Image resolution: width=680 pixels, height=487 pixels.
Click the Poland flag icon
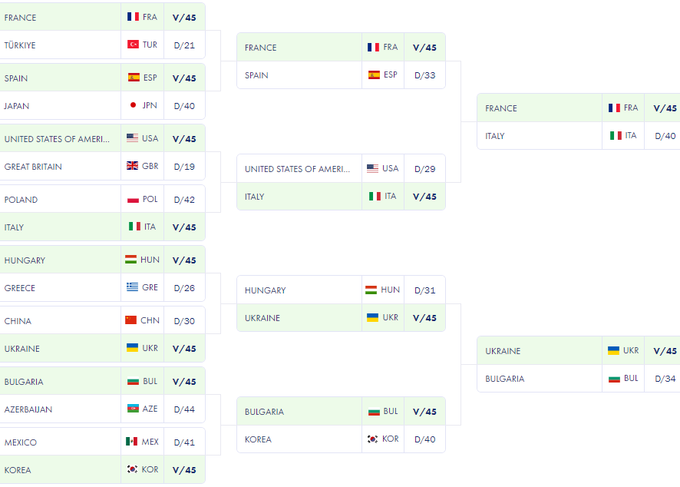click(133, 200)
